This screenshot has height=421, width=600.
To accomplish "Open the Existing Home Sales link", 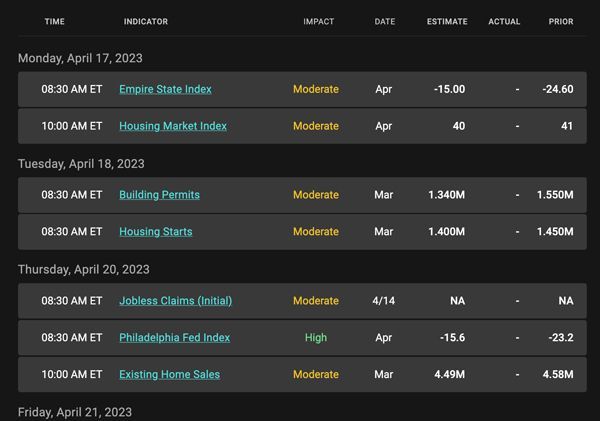I will point(170,374).
